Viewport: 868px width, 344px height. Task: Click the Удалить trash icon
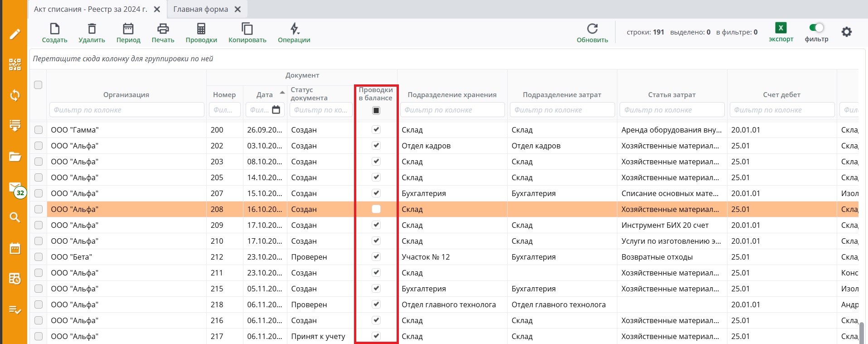92,29
